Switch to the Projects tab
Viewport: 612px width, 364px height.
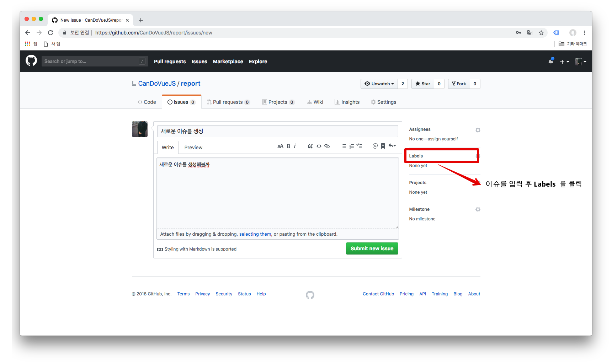[x=278, y=102]
